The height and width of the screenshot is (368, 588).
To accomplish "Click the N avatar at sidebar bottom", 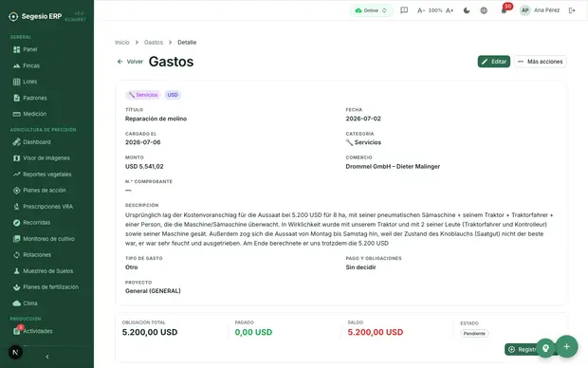I will point(15,352).
